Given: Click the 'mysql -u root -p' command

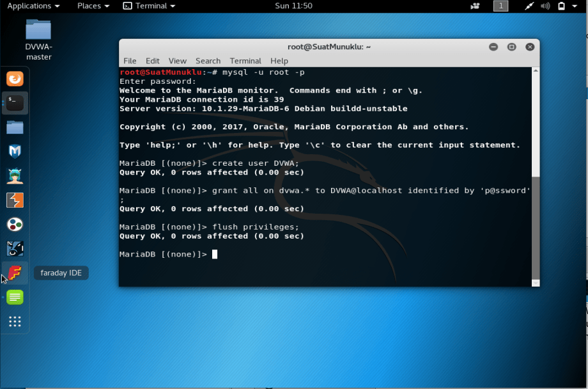Looking at the screenshot, I should (263, 72).
